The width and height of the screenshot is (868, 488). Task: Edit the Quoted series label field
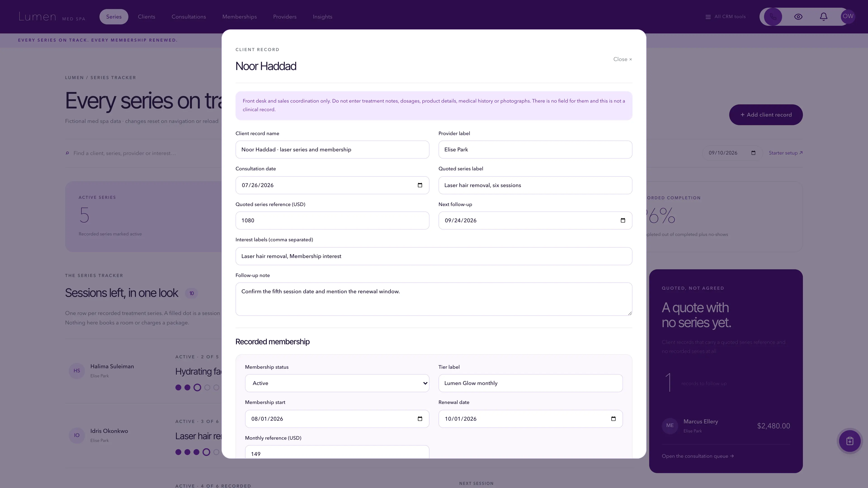(x=535, y=185)
